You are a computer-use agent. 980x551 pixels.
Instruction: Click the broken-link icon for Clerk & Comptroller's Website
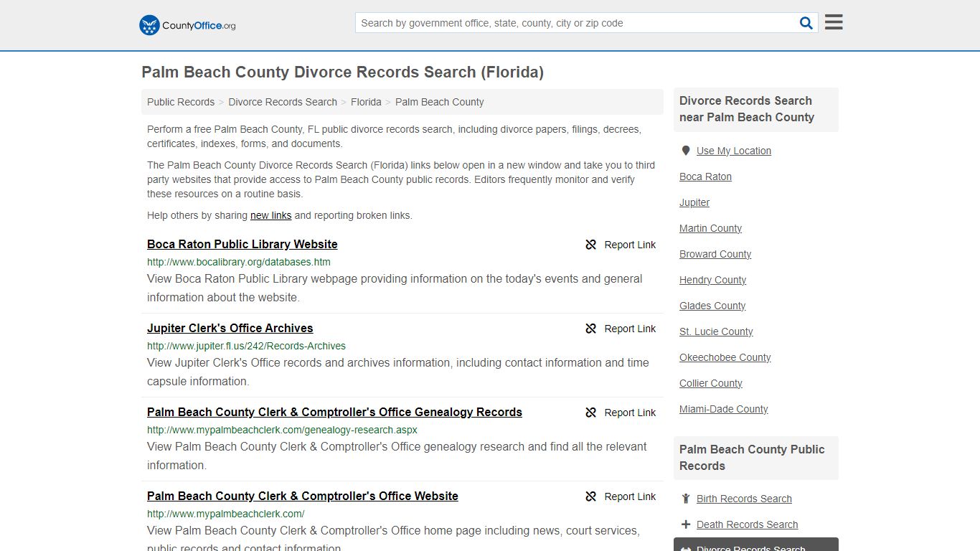click(x=591, y=496)
